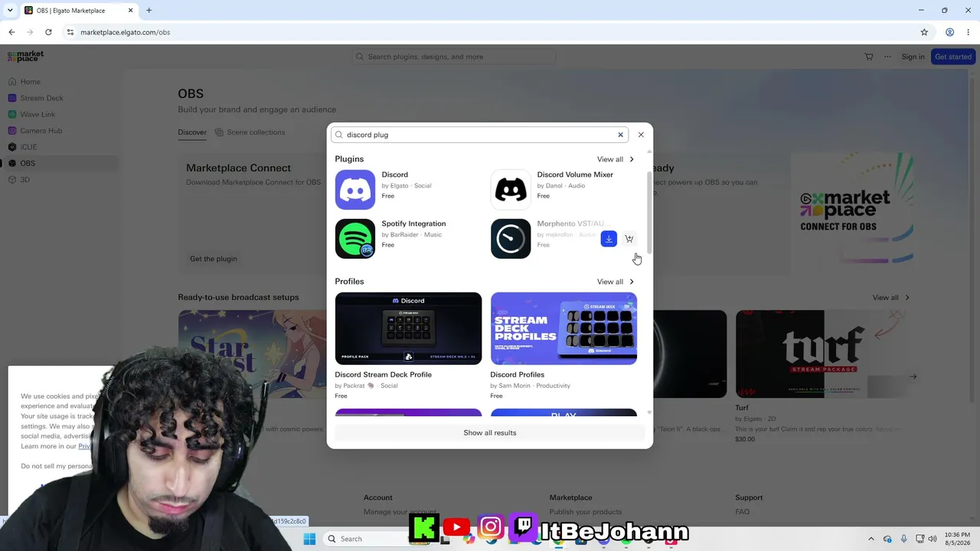Go back in the browser

coord(11,32)
